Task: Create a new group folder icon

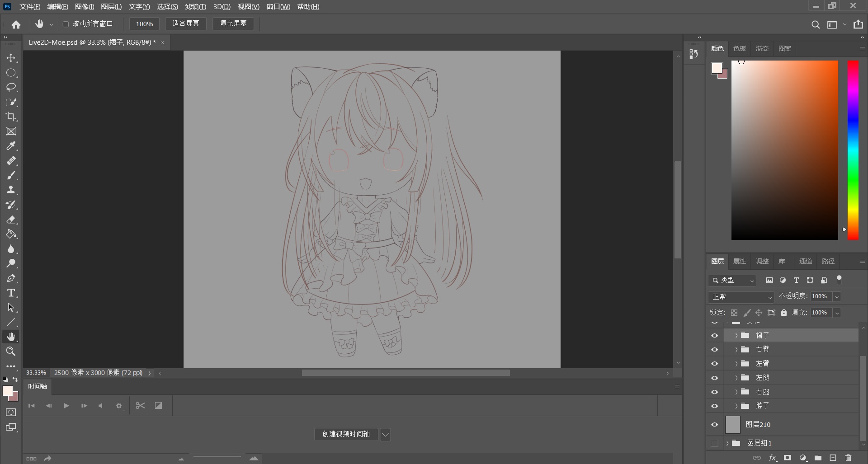Action: (818, 458)
